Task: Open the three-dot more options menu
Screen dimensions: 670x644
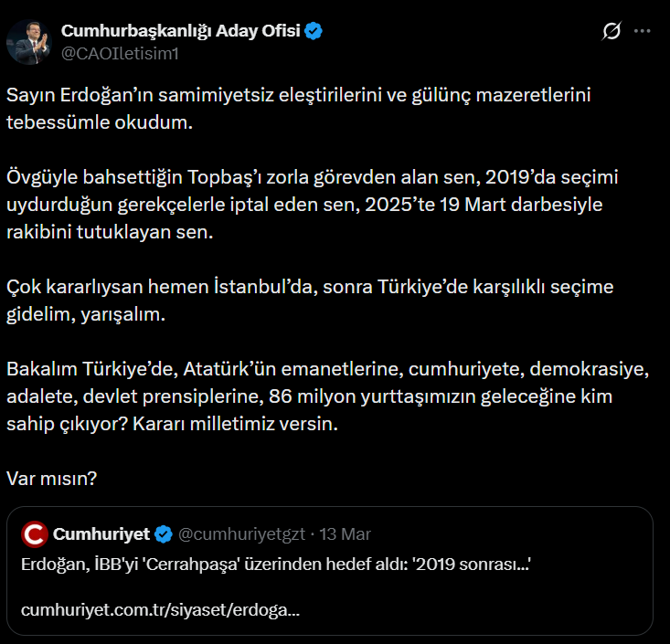Action: (642, 32)
